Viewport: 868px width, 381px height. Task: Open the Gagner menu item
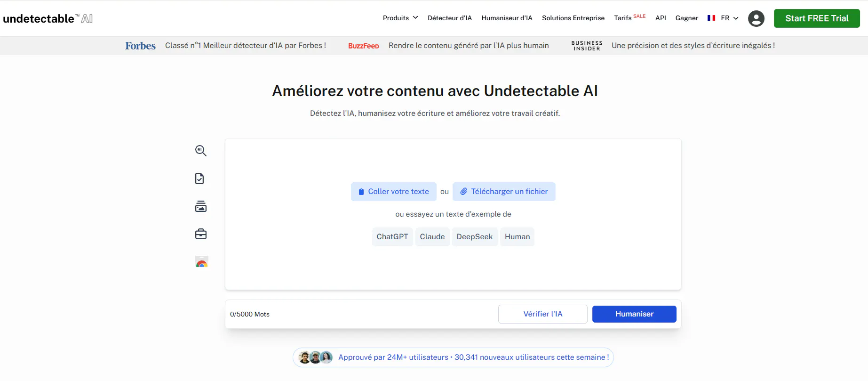(687, 18)
